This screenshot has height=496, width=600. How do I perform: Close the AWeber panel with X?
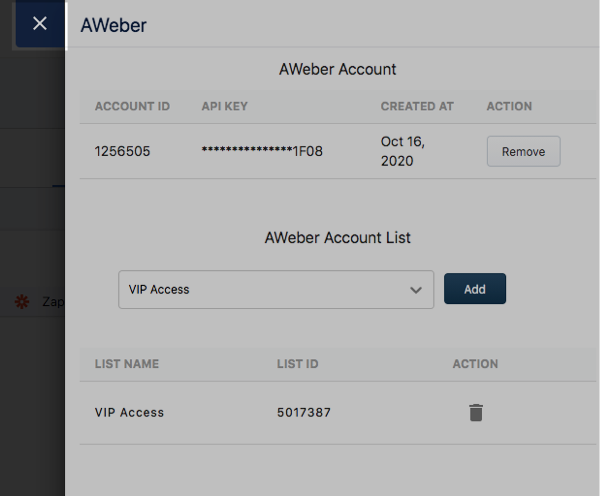point(40,24)
